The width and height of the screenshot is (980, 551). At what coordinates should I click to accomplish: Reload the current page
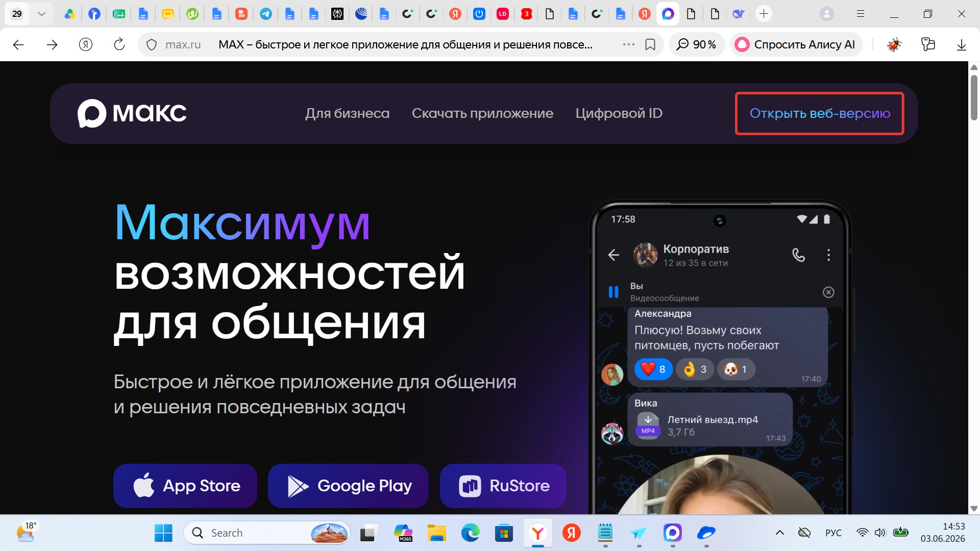119,45
